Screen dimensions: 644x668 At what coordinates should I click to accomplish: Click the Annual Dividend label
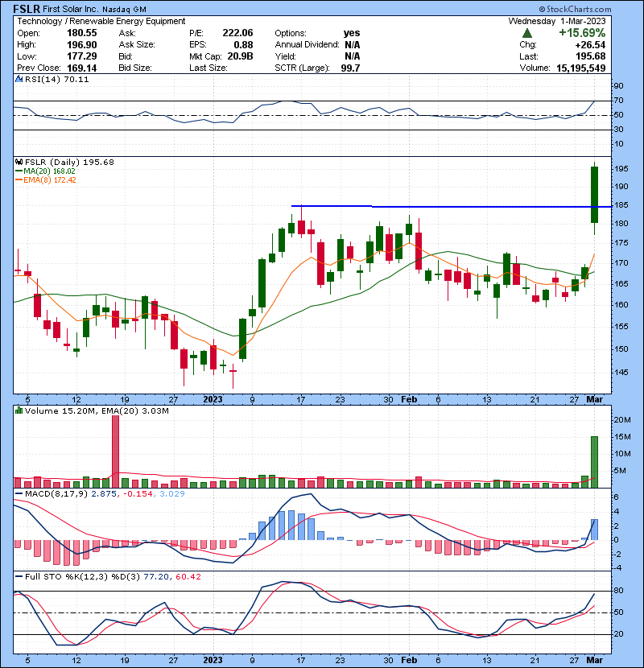(x=307, y=45)
